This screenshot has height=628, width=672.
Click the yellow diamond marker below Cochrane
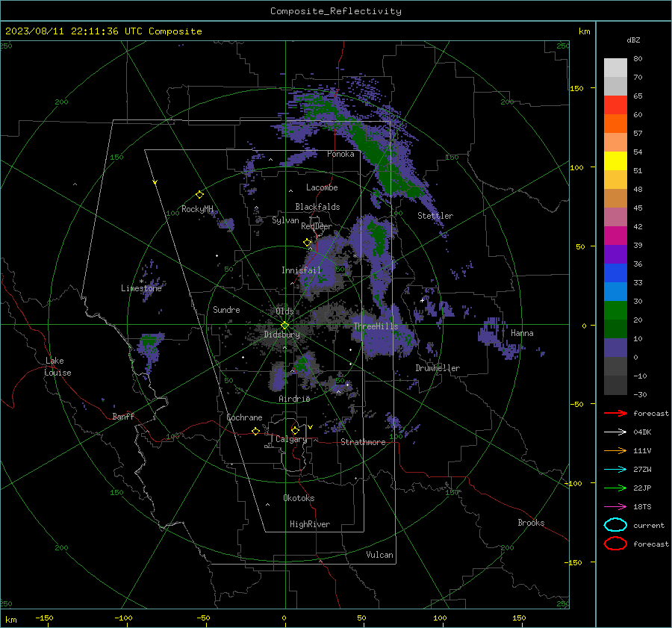click(256, 431)
